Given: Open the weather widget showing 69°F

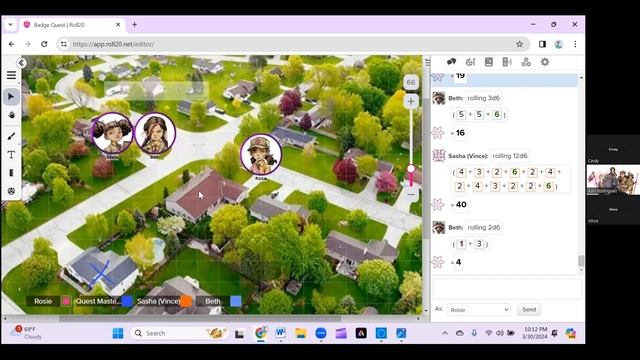Looking at the screenshot, I should (27, 333).
